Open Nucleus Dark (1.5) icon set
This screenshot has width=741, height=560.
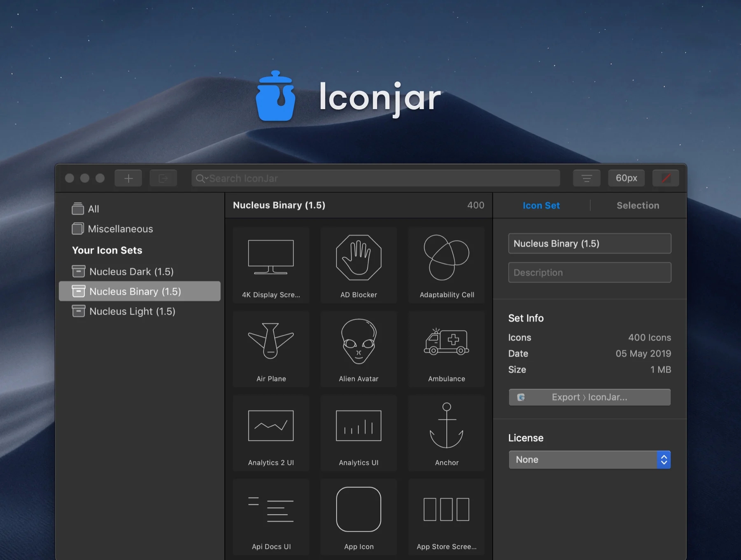(140, 272)
